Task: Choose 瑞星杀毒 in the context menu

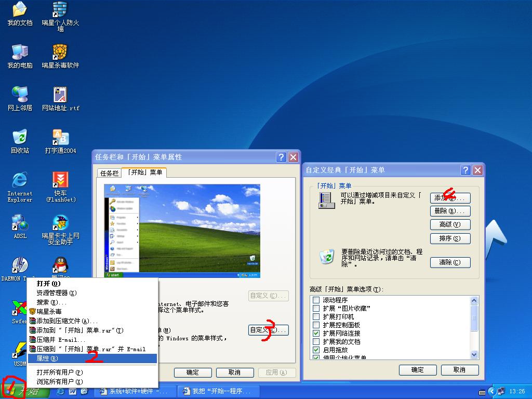Action: (92, 311)
